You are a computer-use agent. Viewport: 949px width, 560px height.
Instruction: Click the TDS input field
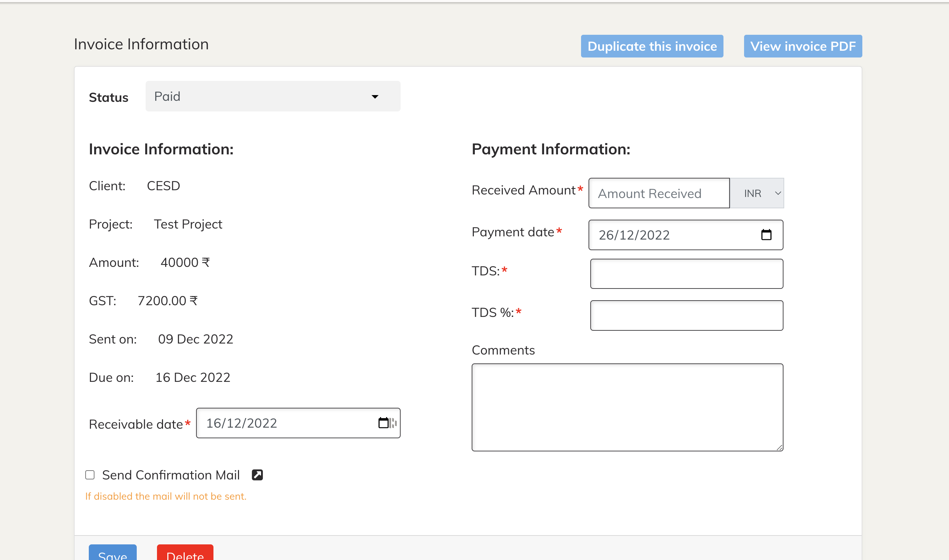click(x=686, y=274)
